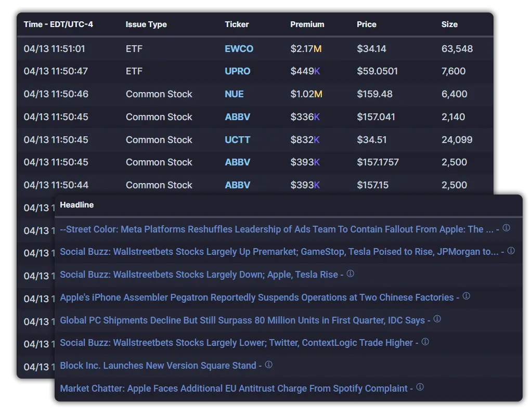
Task: Open info icon beside Block Inc. headline
Action: pyautogui.click(x=268, y=365)
